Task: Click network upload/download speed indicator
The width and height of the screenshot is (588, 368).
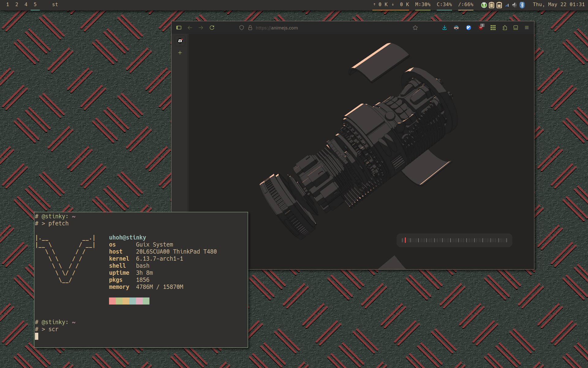Action: [391, 5]
